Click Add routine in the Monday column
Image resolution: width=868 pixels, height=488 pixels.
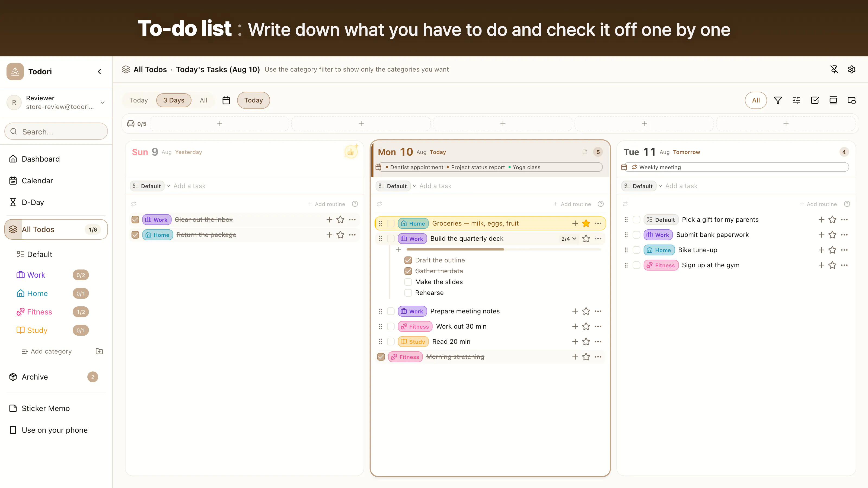click(x=572, y=204)
